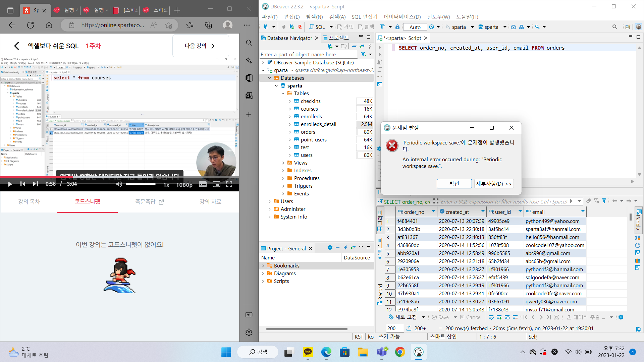Click the dashboard gauge icon in DBeaver toolbar
Screen dimensions: 644x362
(513, 27)
